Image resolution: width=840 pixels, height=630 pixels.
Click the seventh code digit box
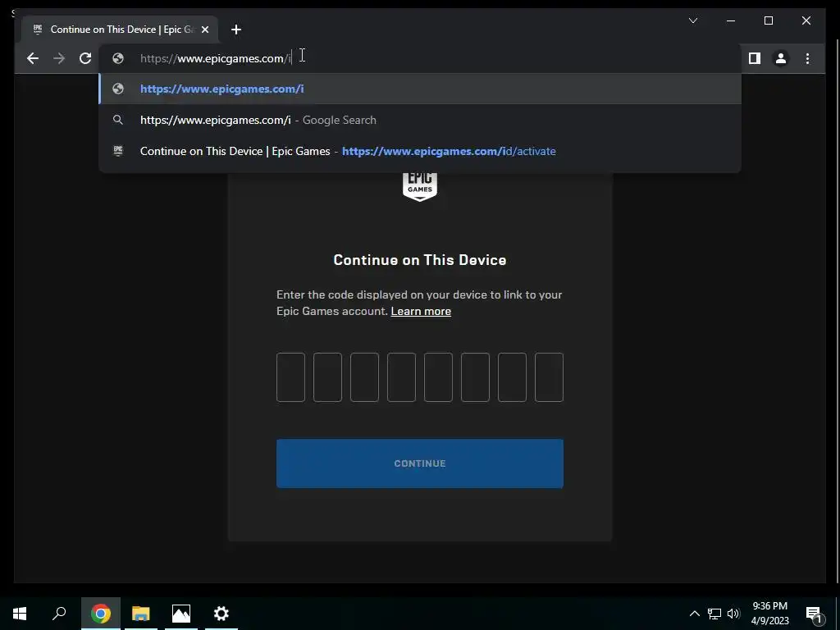[x=512, y=377]
